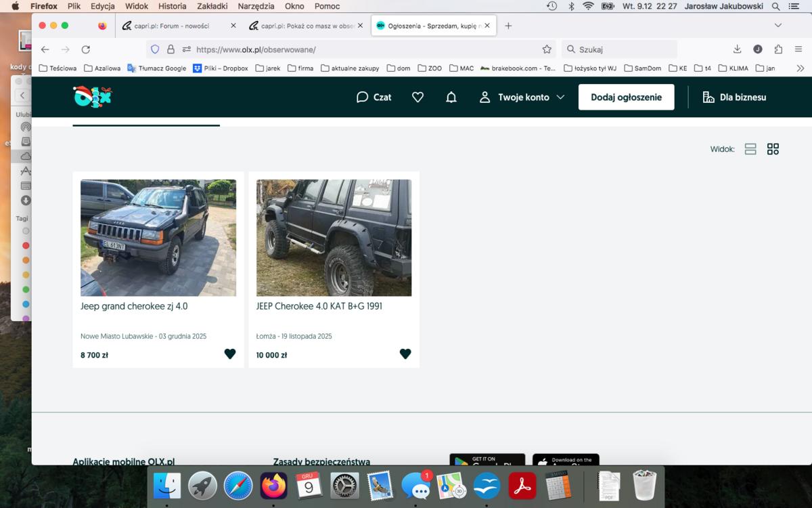Reload the page in Firefox
The image size is (812, 508).
click(86, 49)
